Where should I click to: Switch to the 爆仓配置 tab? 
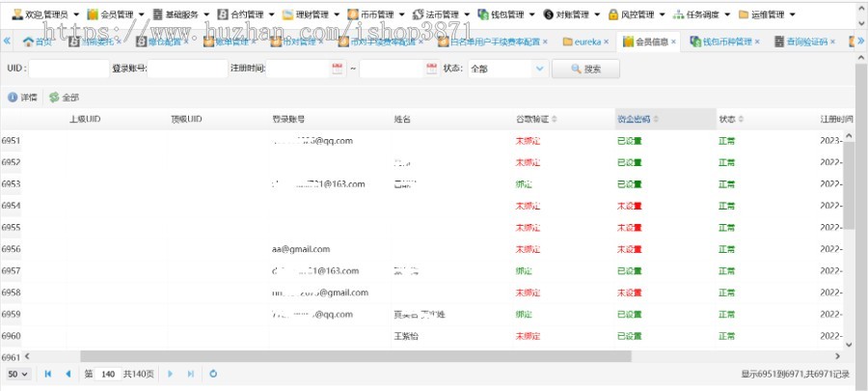[162, 42]
